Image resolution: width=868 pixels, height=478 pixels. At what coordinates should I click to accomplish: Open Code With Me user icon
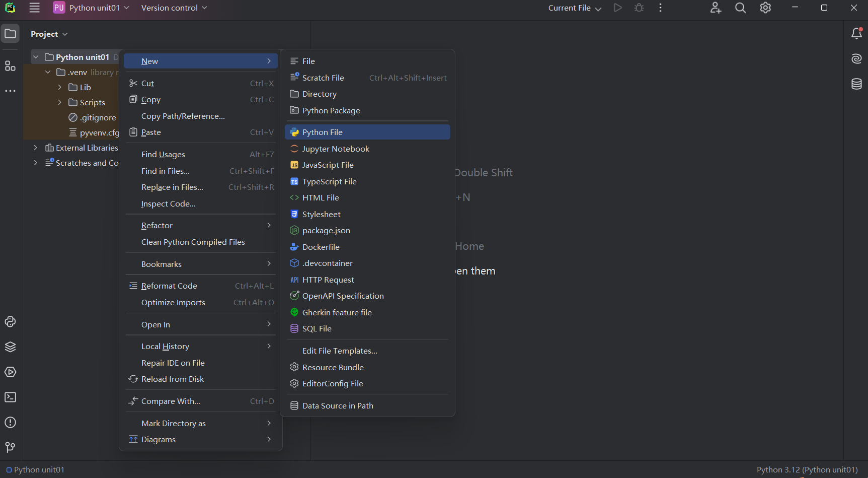[x=716, y=8]
